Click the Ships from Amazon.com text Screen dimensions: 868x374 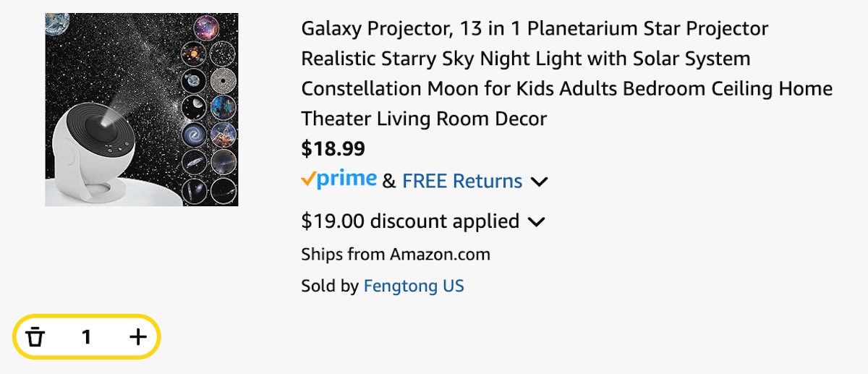point(396,254)
